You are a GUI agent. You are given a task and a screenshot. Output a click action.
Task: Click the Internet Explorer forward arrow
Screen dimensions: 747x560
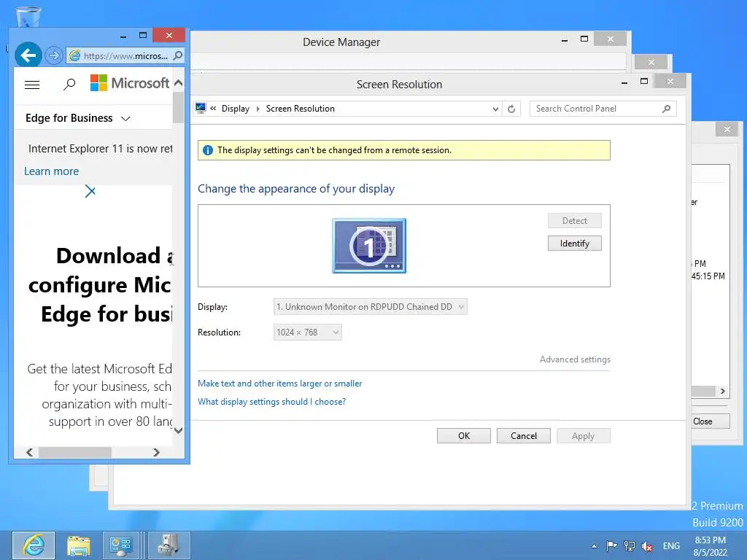coord(54,55)
